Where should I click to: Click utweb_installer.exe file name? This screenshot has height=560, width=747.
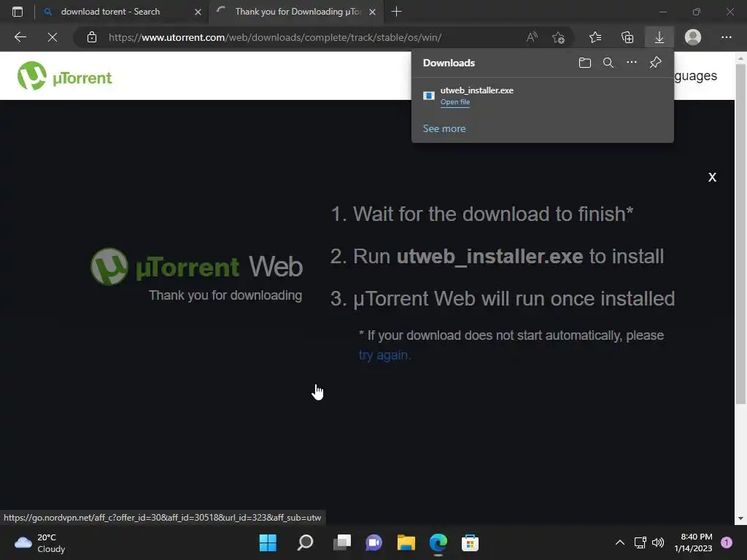pyautogui.click(x=477, y=90)
